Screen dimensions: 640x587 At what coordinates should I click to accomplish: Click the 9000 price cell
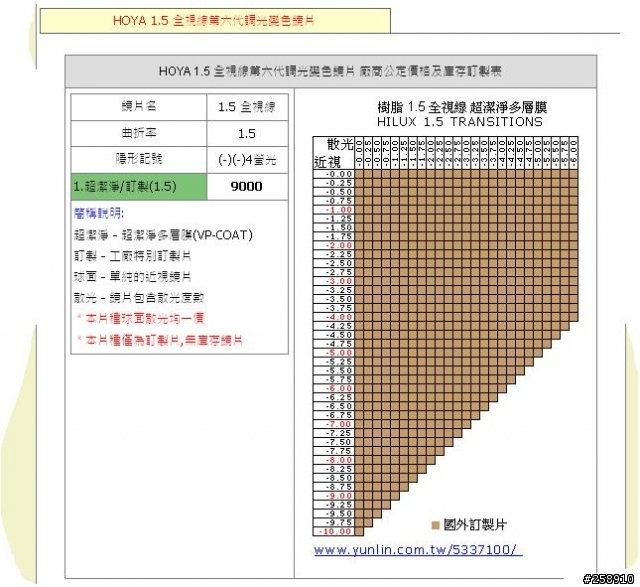(x=247, y=187)
